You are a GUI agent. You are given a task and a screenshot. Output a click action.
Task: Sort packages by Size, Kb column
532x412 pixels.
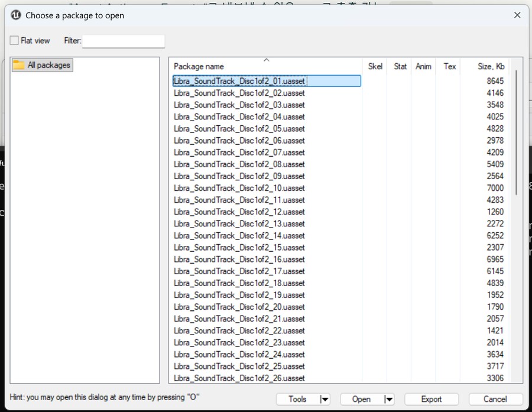point(491,67)
